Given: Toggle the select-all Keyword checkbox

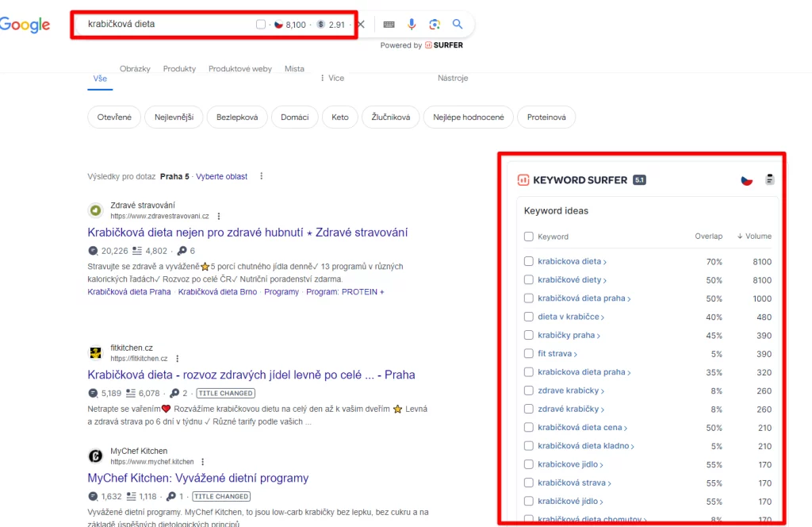Looking at the screenshot, I should click(x=528, y=237).
